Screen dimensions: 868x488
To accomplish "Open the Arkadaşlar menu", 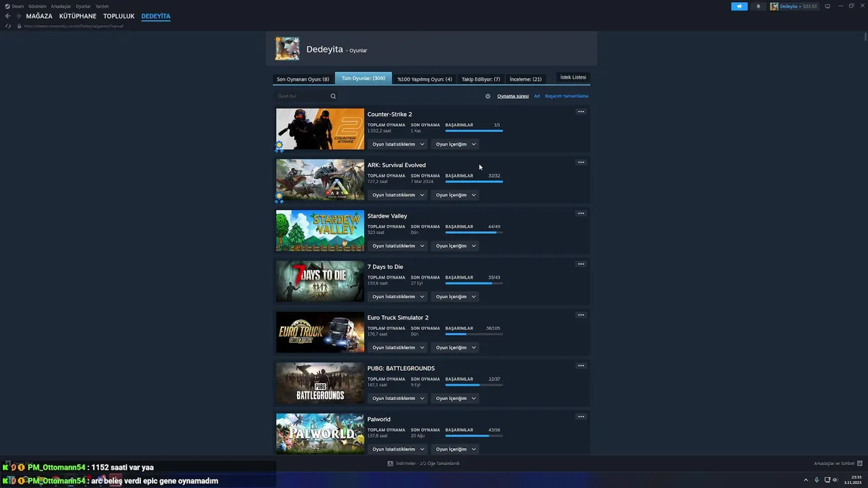I will pos(61,6).
